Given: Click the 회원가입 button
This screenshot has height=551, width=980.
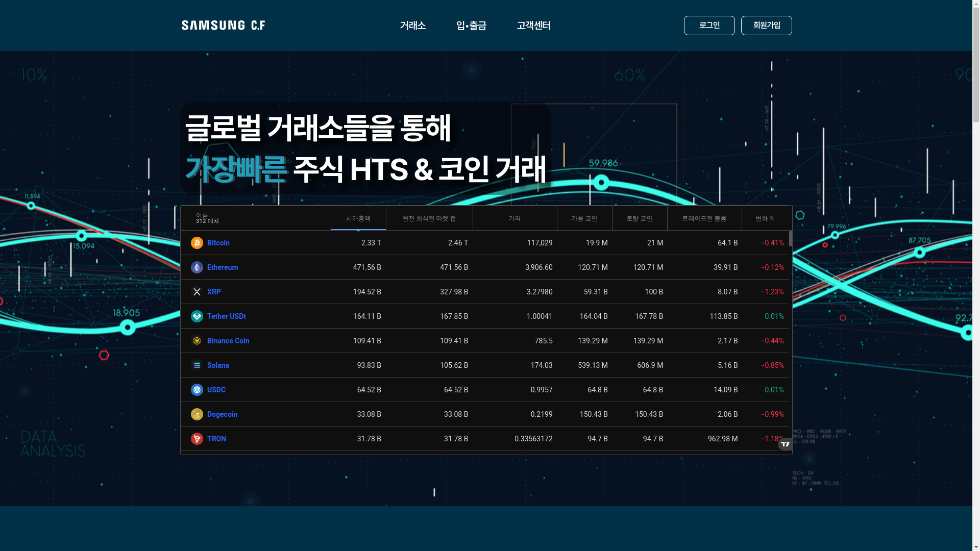Looking at the screenshot, I should (x=766, y=26).
